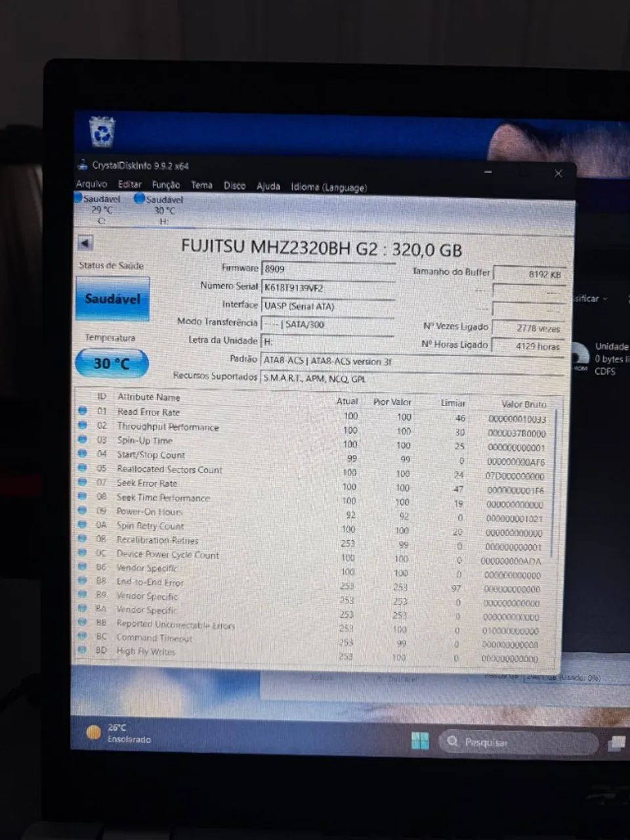630x840 pixels.
Task: Click the Interface field UASP (Serial ATA)
Action: pos(328,306)
